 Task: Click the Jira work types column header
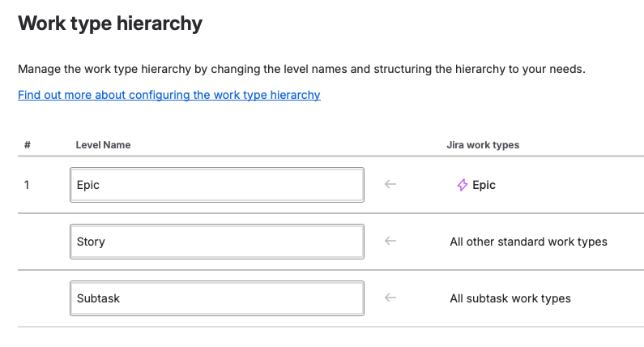pyautogui.click(x=483, y=145)
